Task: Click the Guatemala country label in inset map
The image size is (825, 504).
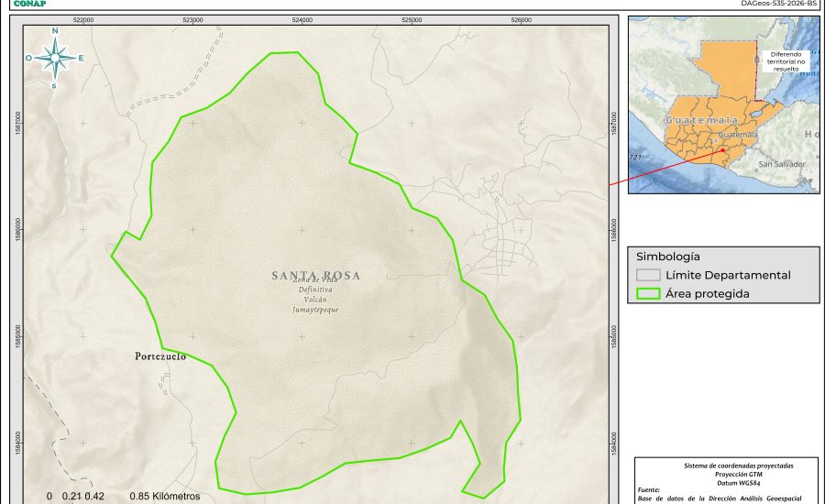Action: pyautogui.click(x=702, y=120)
